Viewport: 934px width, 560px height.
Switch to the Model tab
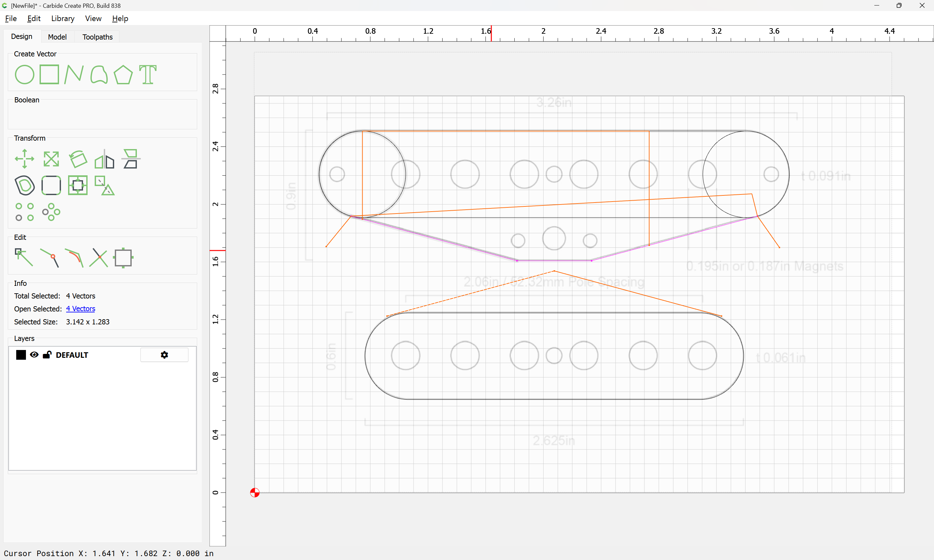57,37
